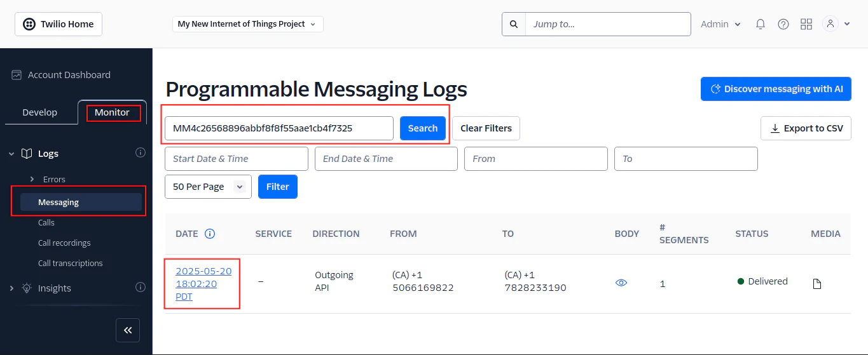Click the to number 7828233190
Image resolution: width=868 pixels, height=355 pixels.
(535, 288)
